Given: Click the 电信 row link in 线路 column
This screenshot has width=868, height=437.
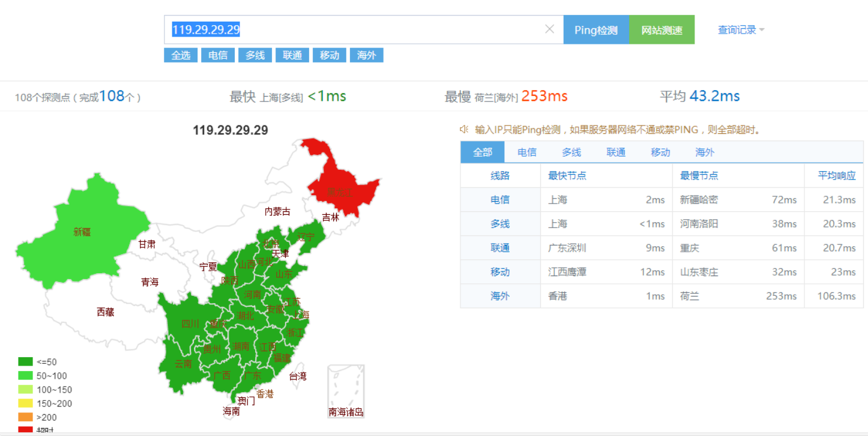Looking at the screenshot, I should click(500, 200).
